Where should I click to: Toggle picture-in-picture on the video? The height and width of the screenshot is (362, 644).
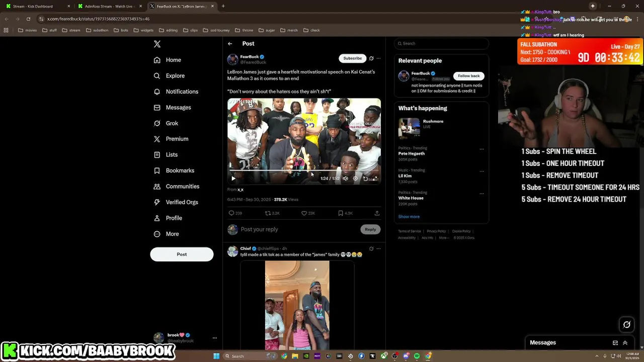[365, 178]
